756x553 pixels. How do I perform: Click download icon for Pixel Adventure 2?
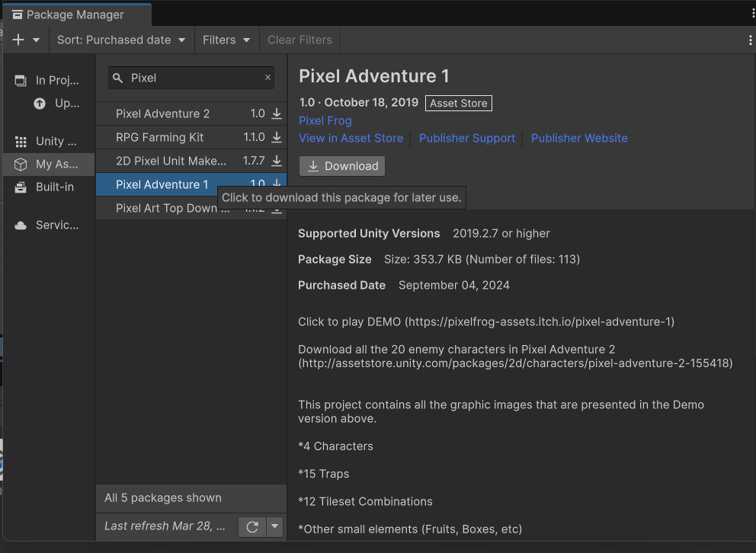click(x=277, y=113)
